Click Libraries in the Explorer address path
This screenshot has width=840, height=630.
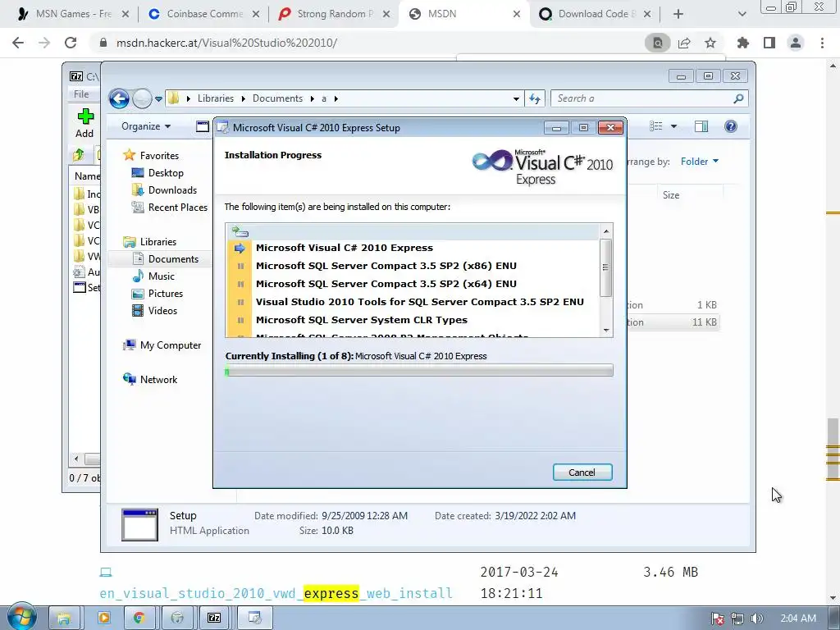click(x=216, y=98)
